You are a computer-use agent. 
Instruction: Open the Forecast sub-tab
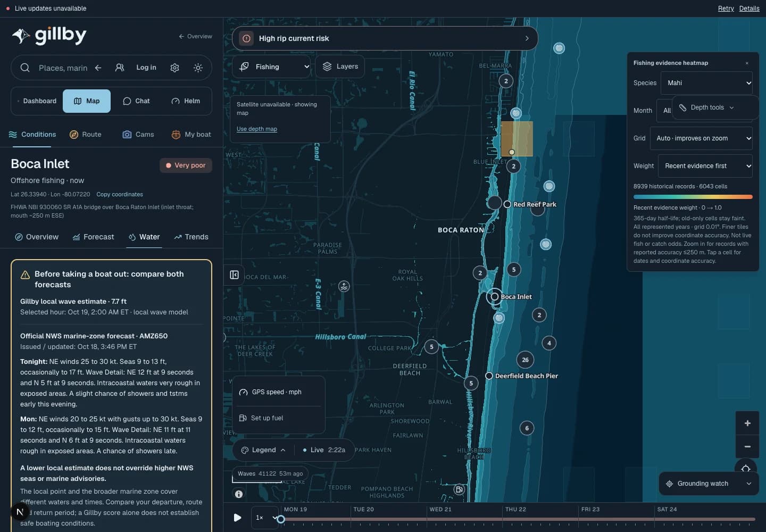click(94, 237)
